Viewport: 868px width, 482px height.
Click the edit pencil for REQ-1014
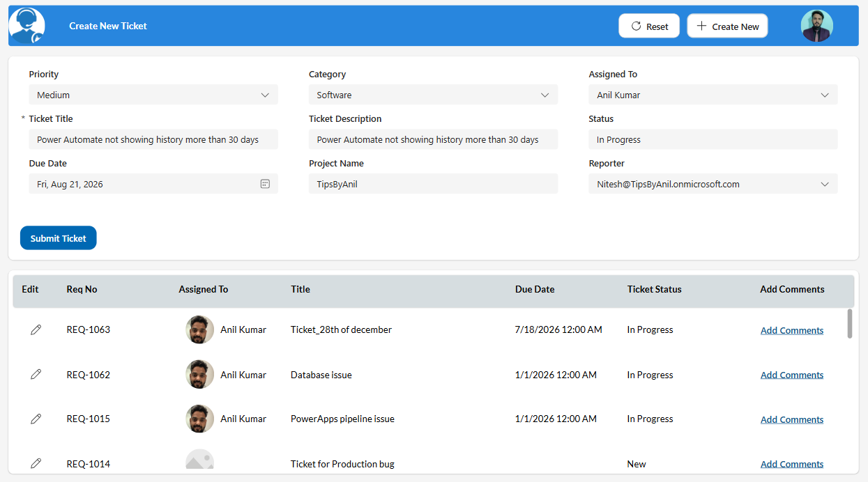click(36, 463)
